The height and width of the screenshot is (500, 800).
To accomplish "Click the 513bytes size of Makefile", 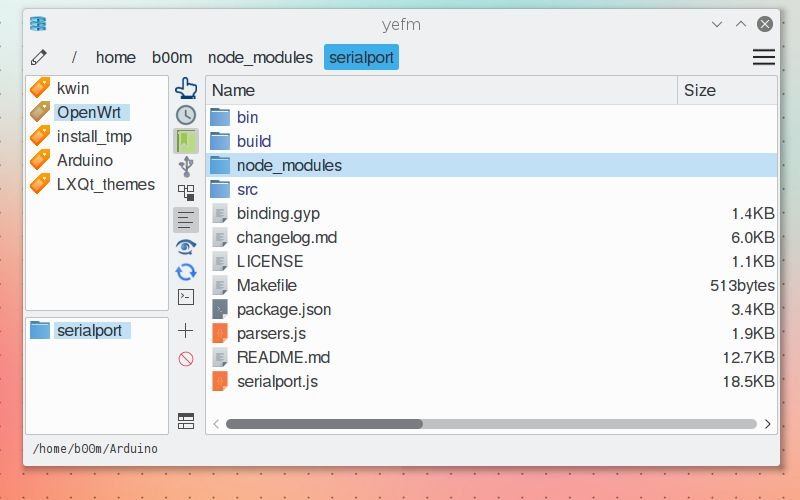I will point(742,285).
